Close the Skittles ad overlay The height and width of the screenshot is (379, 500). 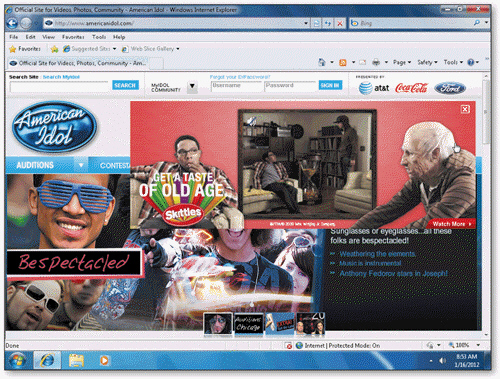coord(465,109)
